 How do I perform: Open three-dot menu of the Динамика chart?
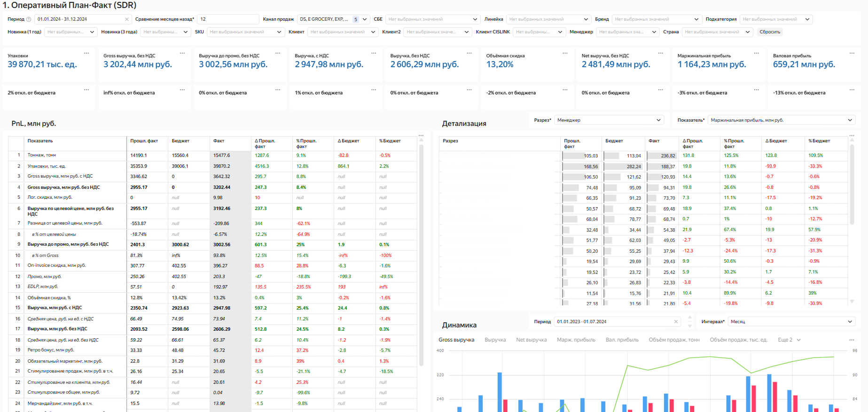(852, 340)
